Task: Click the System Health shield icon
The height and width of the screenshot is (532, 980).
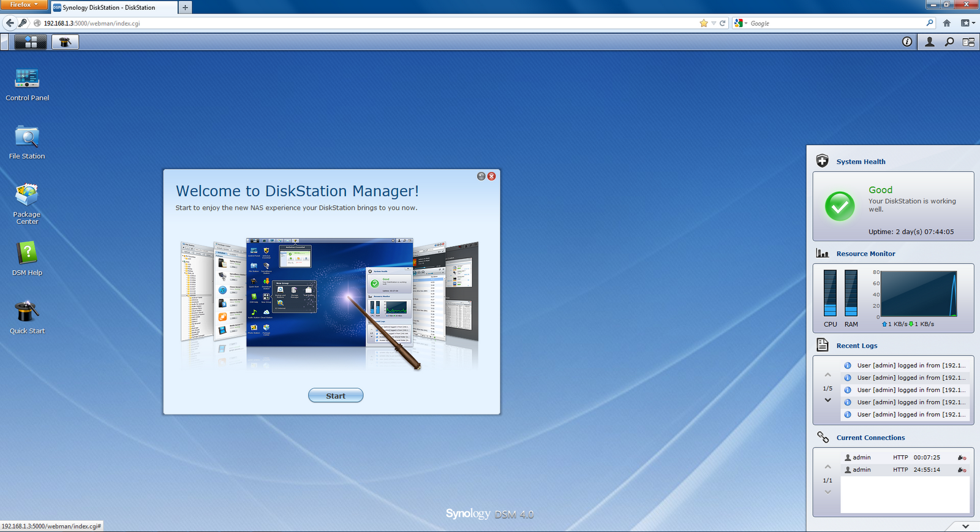Action: click(x=823, y=161)
